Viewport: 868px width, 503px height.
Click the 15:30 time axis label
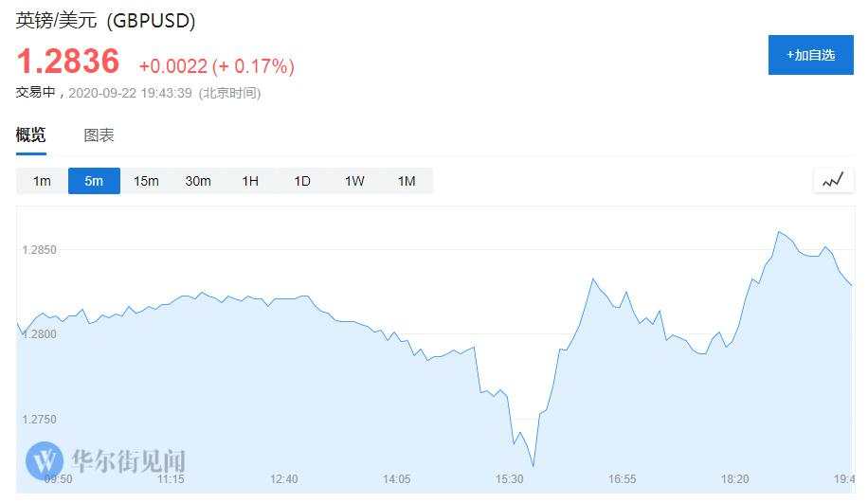[x=509, y=479]
